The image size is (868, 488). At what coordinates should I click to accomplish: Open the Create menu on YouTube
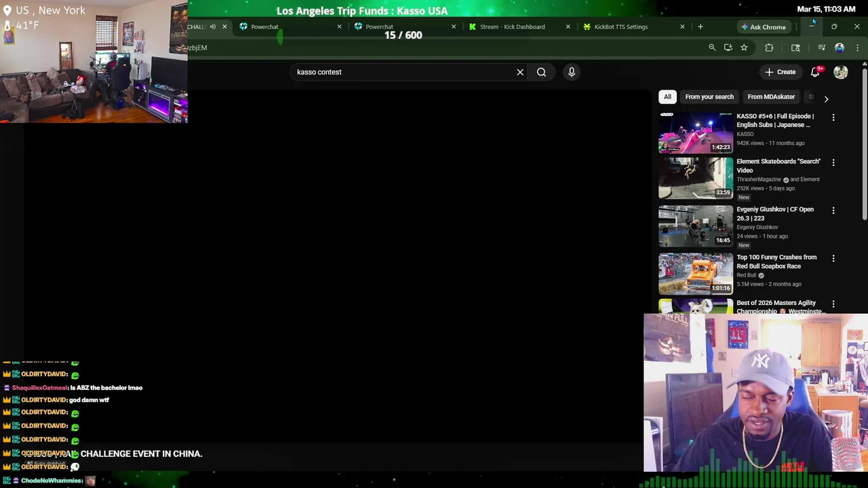(780, 72)
